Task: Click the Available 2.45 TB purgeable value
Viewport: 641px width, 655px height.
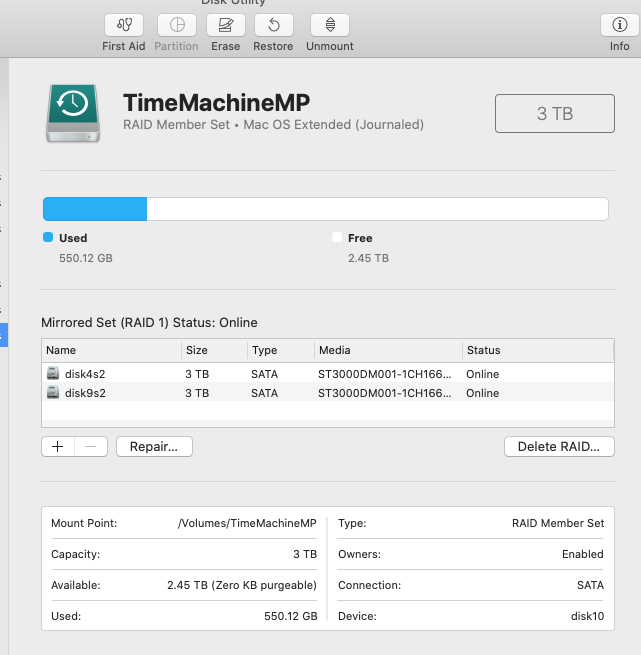Action: [242, 585]
